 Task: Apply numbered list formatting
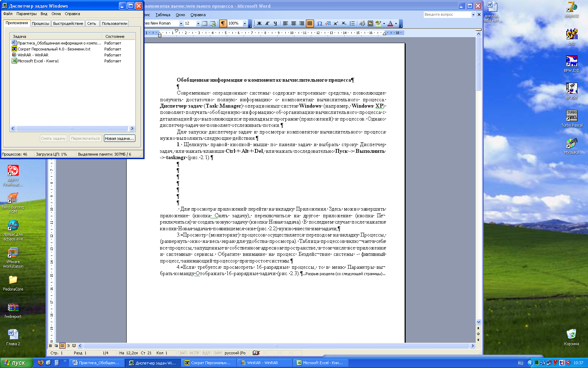point(352,23)
